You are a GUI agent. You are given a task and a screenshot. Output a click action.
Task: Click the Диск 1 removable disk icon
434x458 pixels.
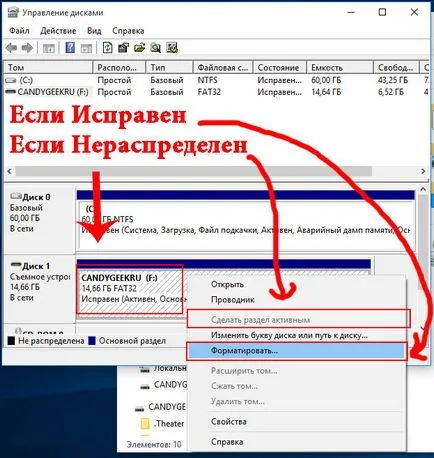[15, 265]
